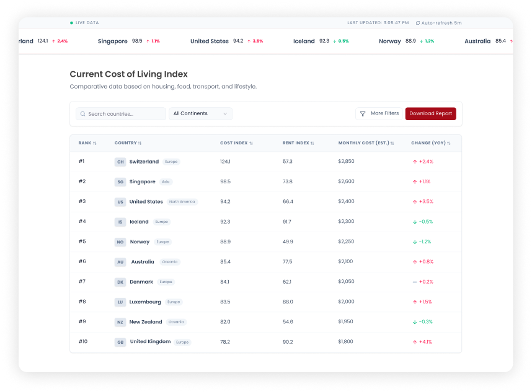The image size is (532, 392).
Task: Click the sort icon on Change (YoY) column
Action: 448,142
